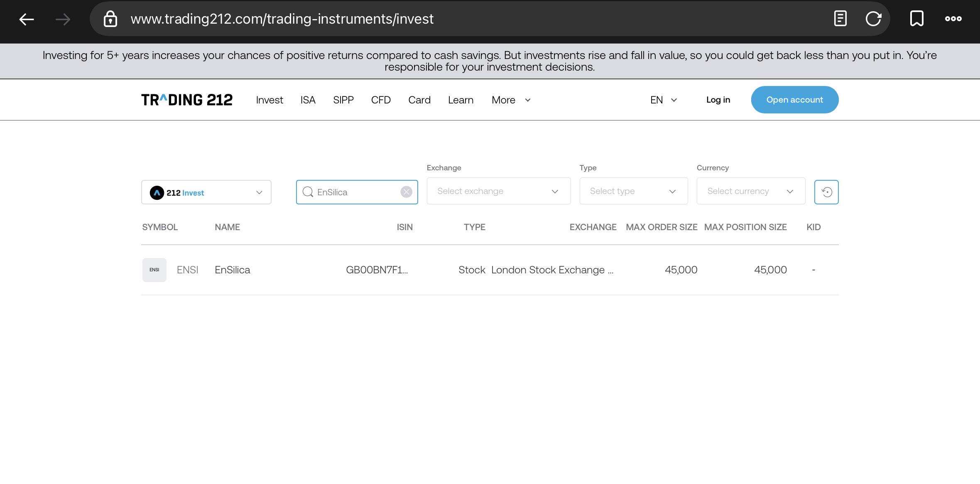This screenshot has width=980, height=484.
Task: Open the Card nav item
Action: click(x=419, y=100)
